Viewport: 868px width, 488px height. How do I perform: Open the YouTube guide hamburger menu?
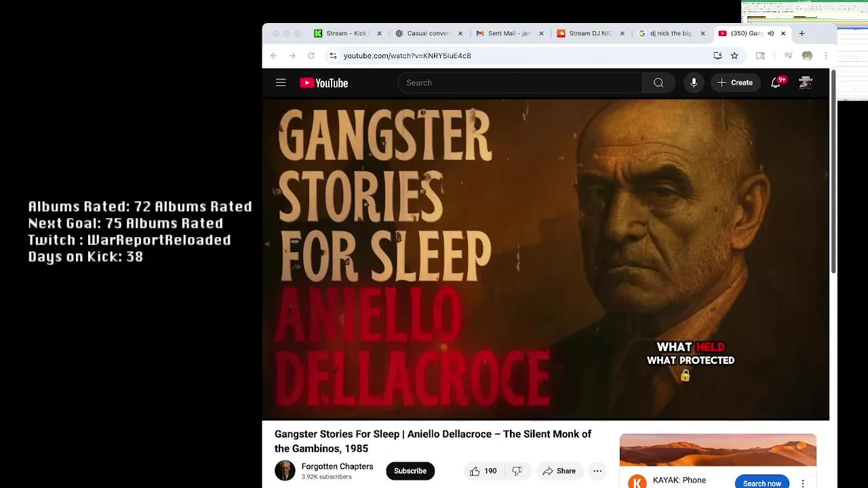pyautogui.click(x=281, y=83)
